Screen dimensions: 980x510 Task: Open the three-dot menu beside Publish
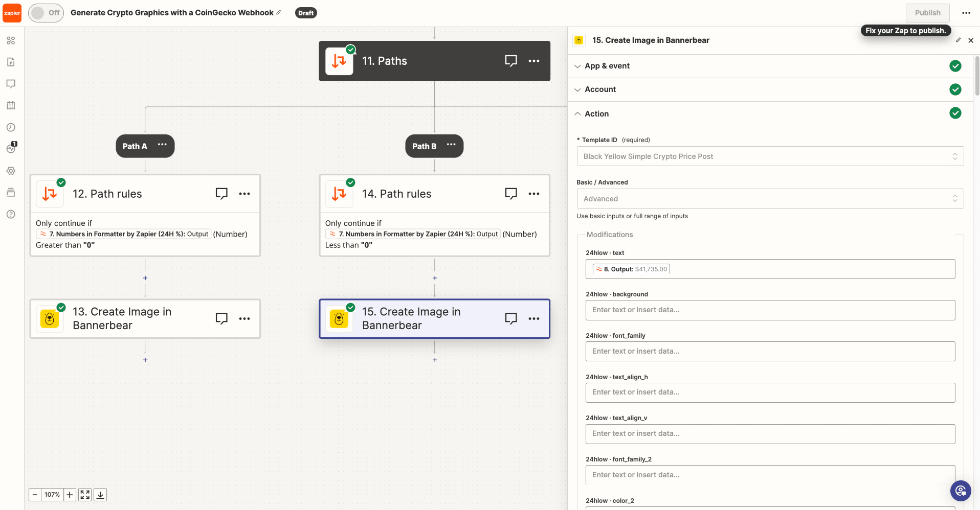[x=966, y=13]
